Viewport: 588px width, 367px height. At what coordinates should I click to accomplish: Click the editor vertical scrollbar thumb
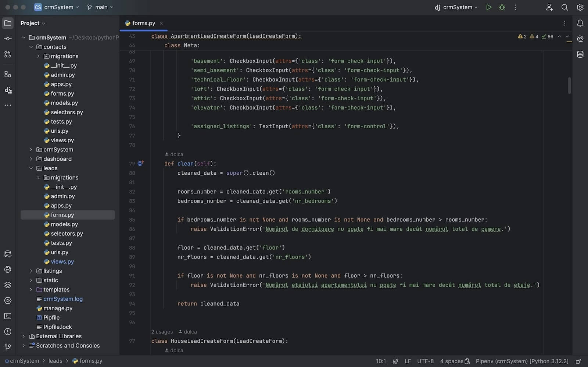click(x=569, y=85)
